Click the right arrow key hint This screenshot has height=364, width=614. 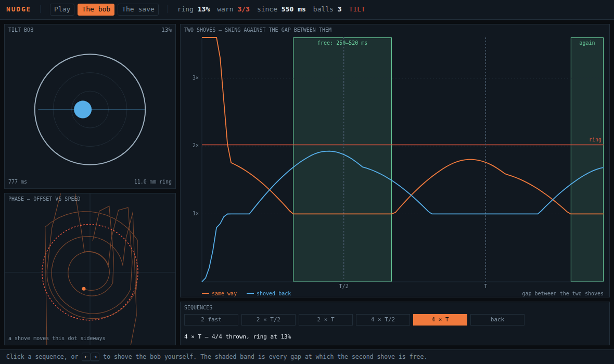tap(95, 357)
